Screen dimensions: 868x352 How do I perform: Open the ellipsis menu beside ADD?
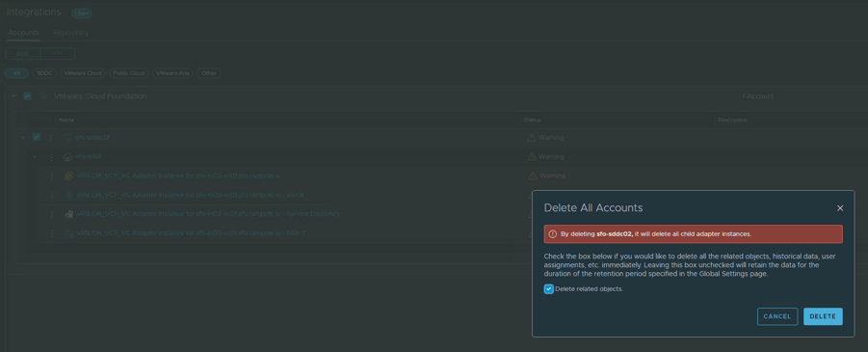pyautogui.click(x=57, y=54)
